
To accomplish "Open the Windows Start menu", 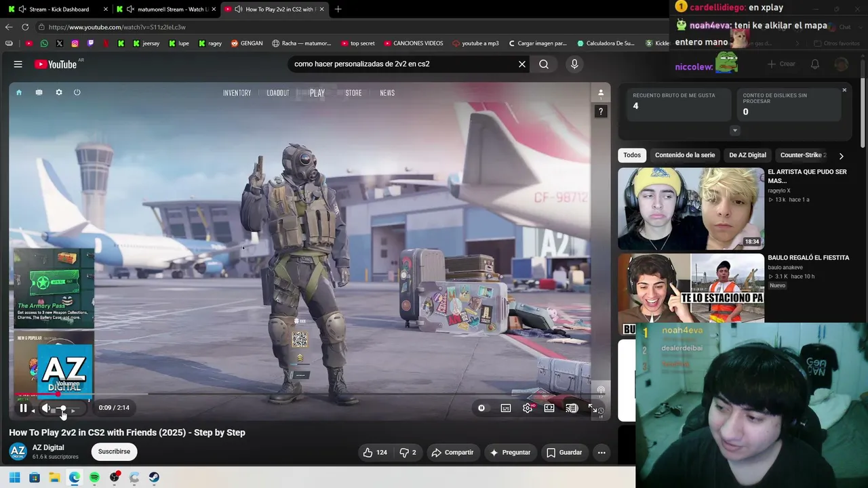I will [14, 477].
